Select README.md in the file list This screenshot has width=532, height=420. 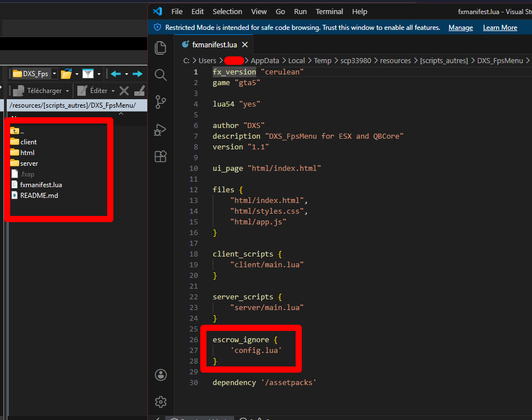[x=34, y=196]
